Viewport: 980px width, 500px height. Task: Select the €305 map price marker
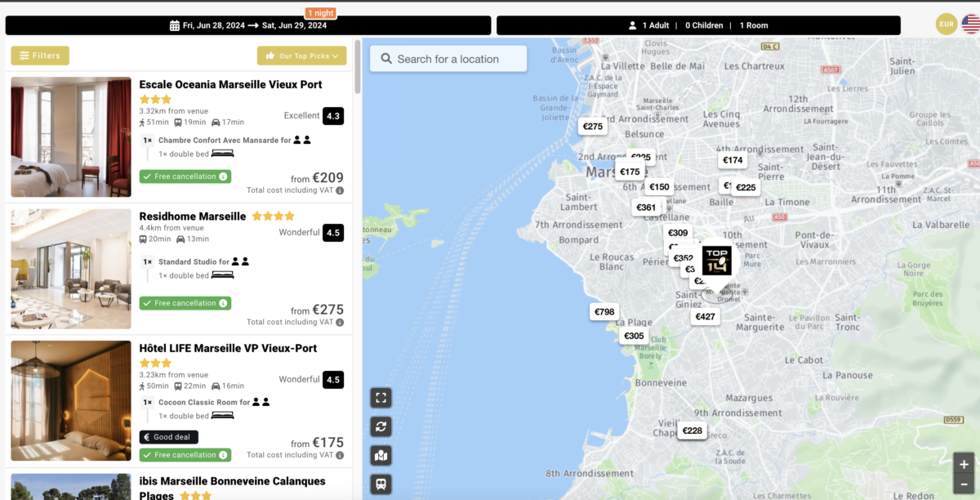click(x=634, y=336)
